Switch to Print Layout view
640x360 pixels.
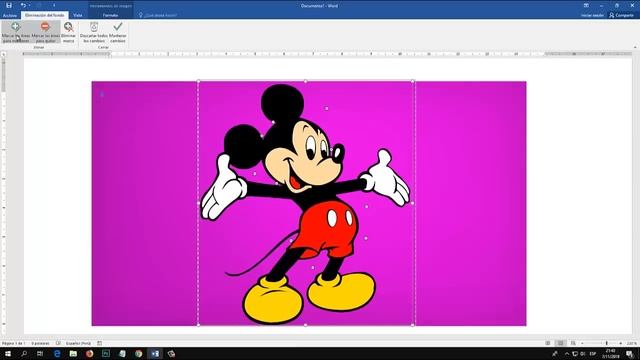click(x=560, y=343)
